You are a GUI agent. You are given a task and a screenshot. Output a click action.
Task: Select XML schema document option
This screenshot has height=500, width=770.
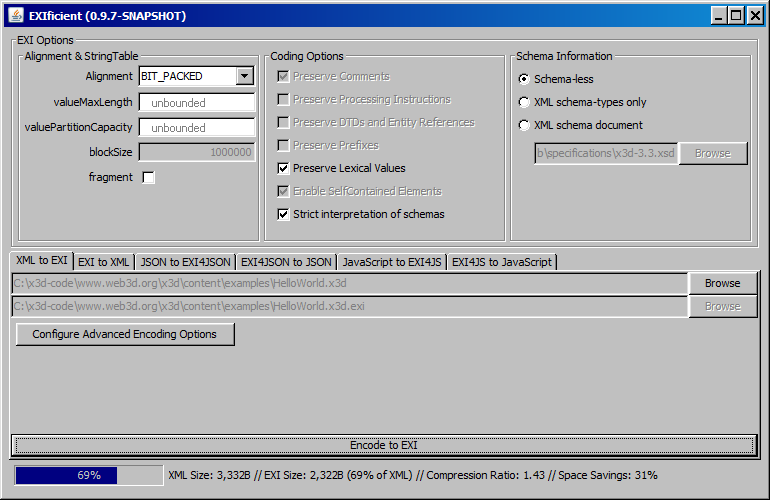[x=524, y=125]
